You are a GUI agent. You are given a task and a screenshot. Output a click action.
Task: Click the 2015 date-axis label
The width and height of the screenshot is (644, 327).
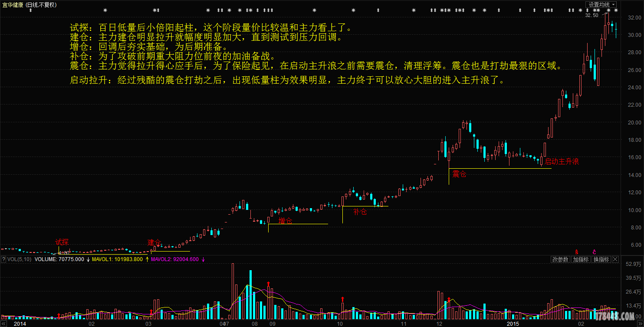click(x=513, y=324)
